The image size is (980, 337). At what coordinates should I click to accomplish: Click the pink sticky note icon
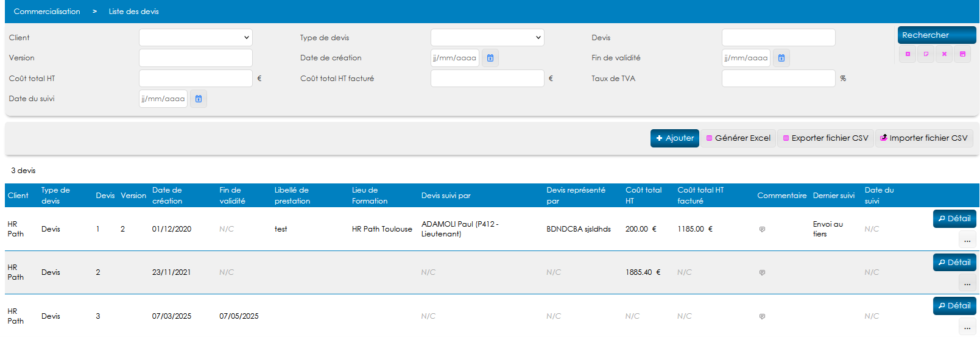[926, 54]
